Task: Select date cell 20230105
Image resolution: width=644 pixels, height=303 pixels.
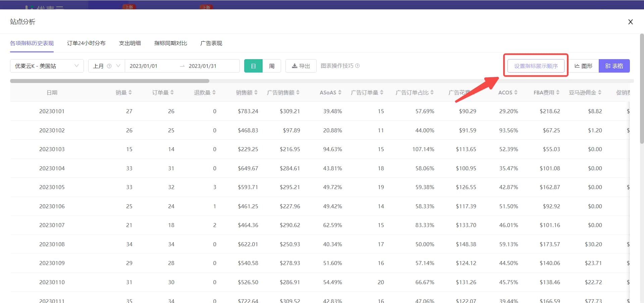Action: point(52,187)
